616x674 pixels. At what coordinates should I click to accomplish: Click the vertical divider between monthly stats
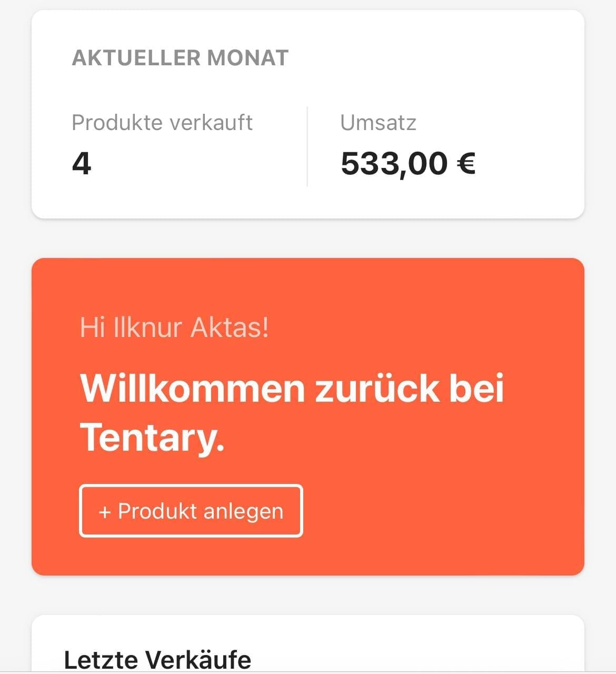pyautogui.click(x=307, y=146)
